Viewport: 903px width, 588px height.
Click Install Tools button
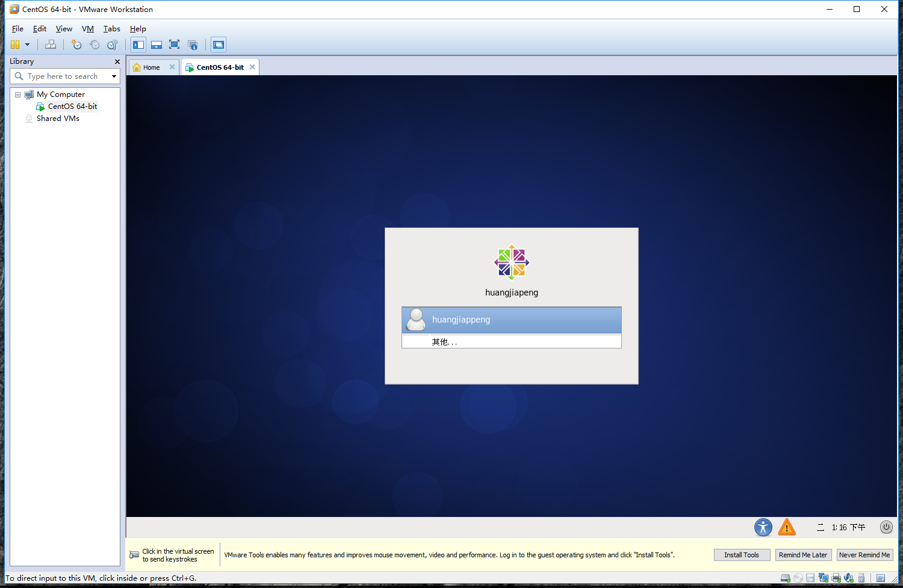click(x=742, y=555)
